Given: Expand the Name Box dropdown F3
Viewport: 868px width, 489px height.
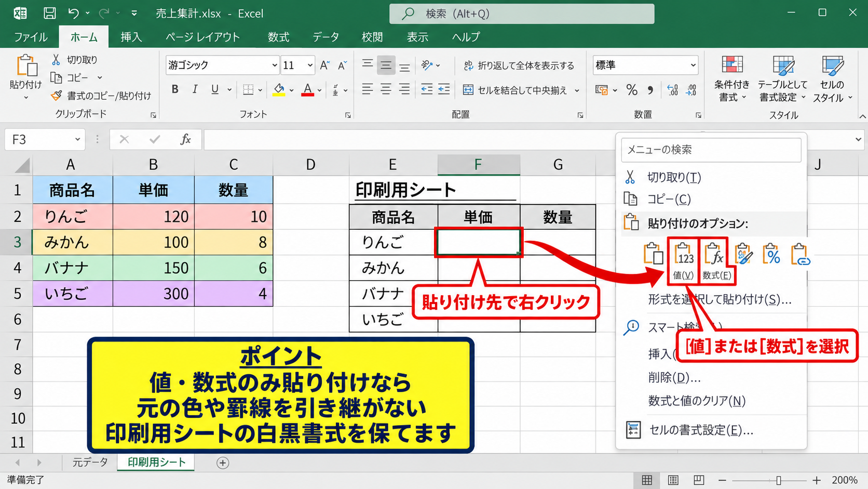Looking at the screenshot, I should coord(77,139).
